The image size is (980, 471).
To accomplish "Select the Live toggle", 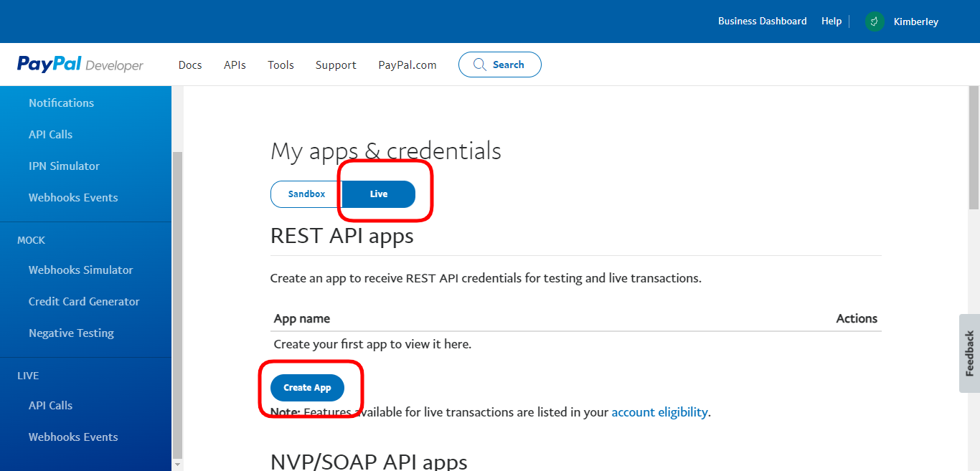I will 379,194.
